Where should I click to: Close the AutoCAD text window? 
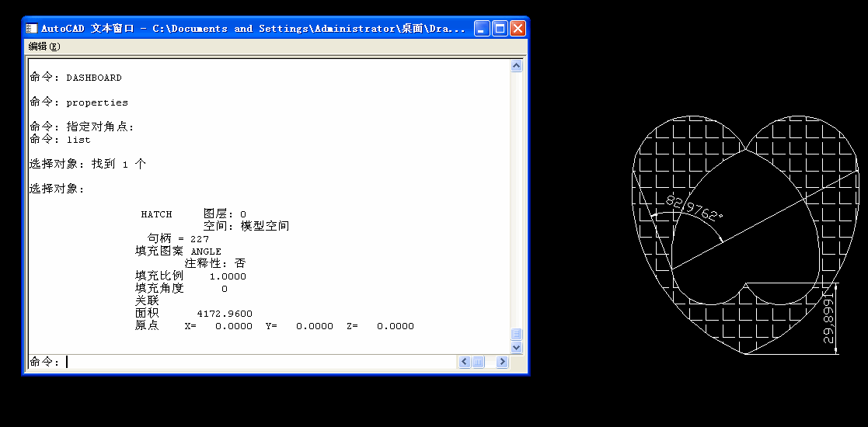tap(518, 28)
